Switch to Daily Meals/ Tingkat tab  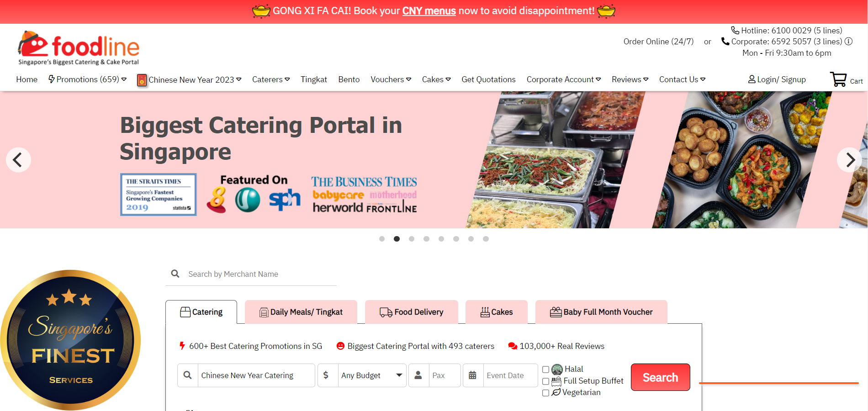pos(301,312)
